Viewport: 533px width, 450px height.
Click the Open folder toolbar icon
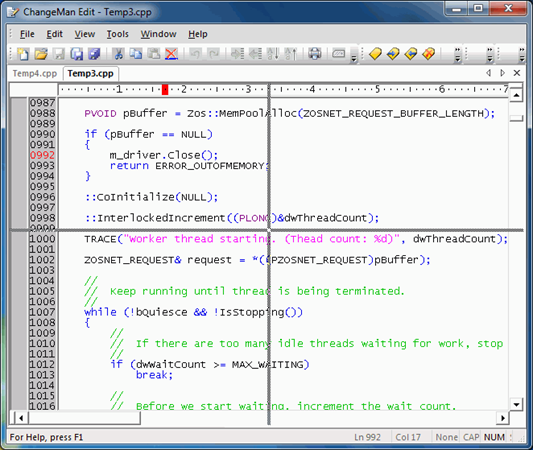coord(41,54)
